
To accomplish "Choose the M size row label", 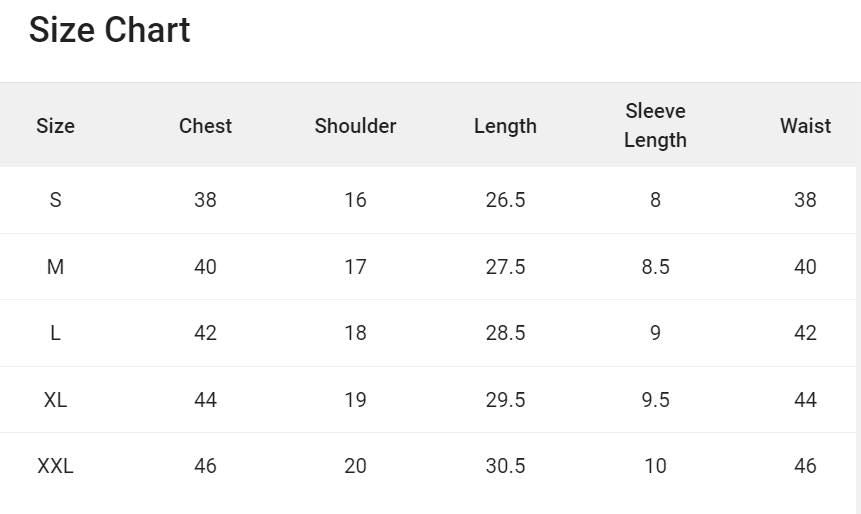I will [55, 267].
